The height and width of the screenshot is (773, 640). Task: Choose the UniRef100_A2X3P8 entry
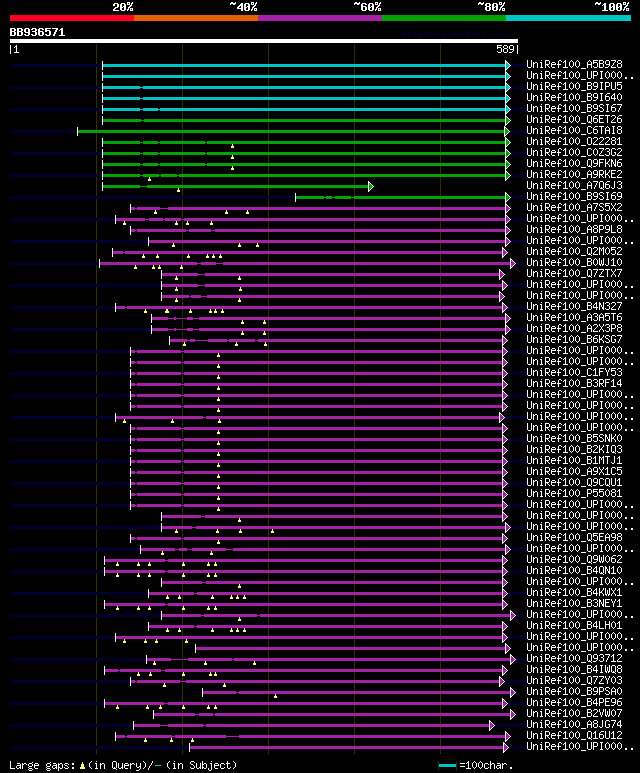(x=574, y=328)
